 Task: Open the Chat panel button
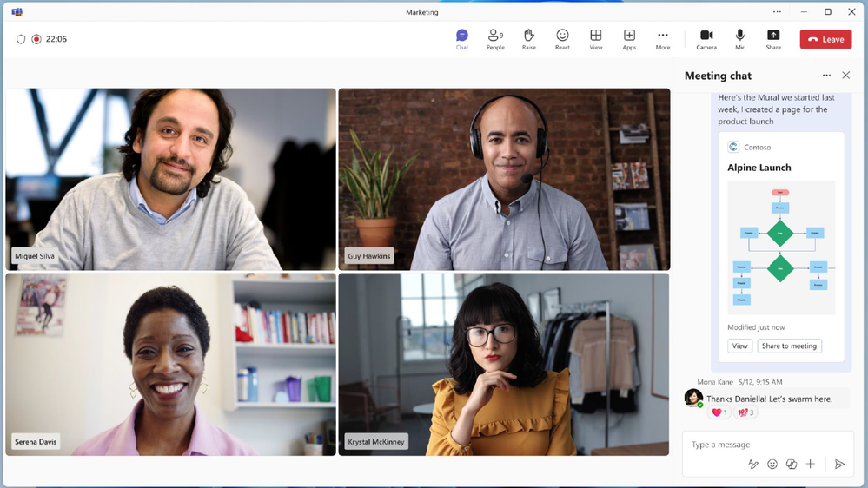click(461, 39)
